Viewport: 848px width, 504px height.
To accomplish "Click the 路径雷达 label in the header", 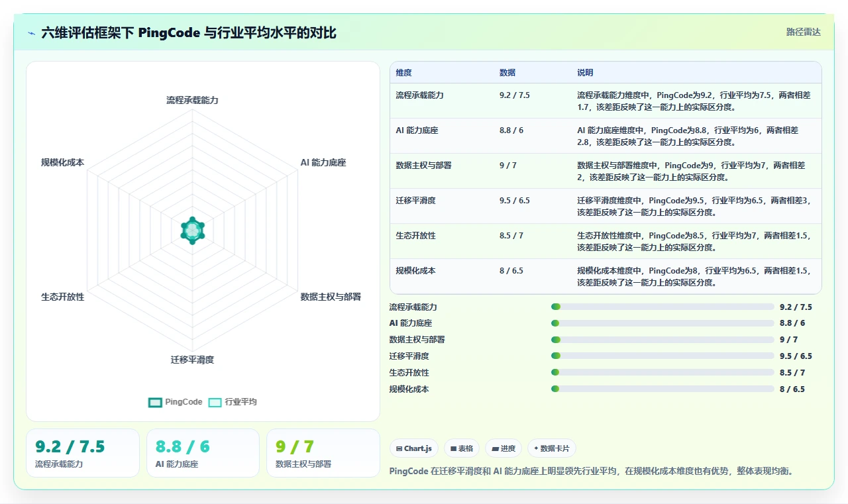I will [803, 32].
